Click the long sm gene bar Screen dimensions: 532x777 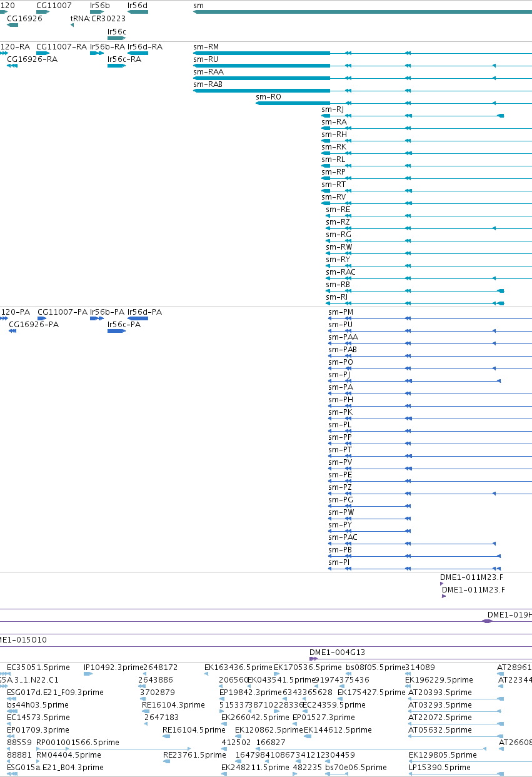tap(363, 12)
